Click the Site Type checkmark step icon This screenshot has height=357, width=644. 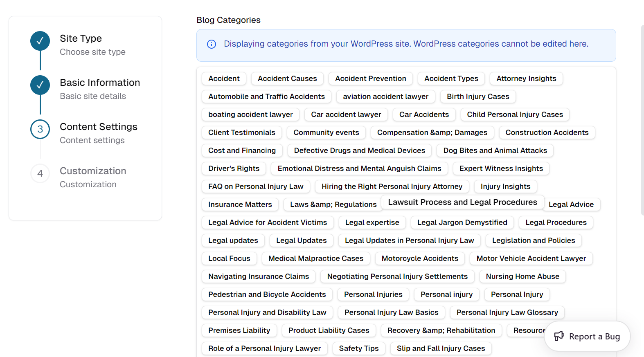tap(40, 41)
